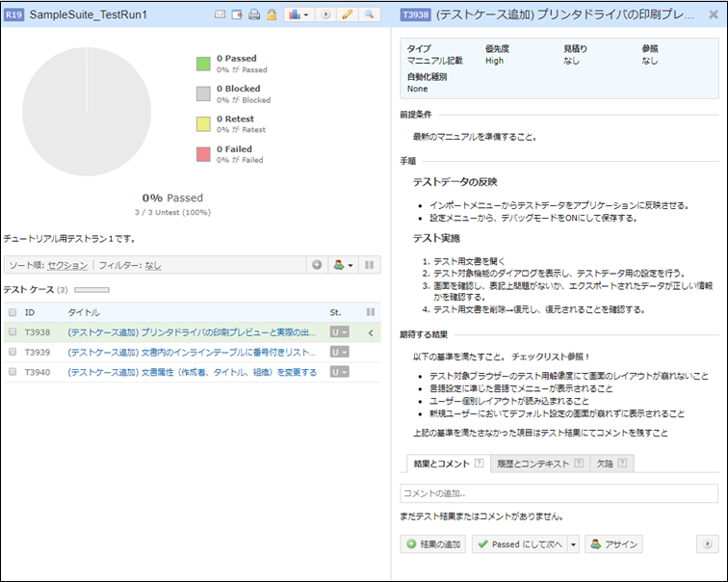This screenshot has width=728, height=582.
Task: Toggle the select-all checkbox in table header
Action: (x=13, y=312)
